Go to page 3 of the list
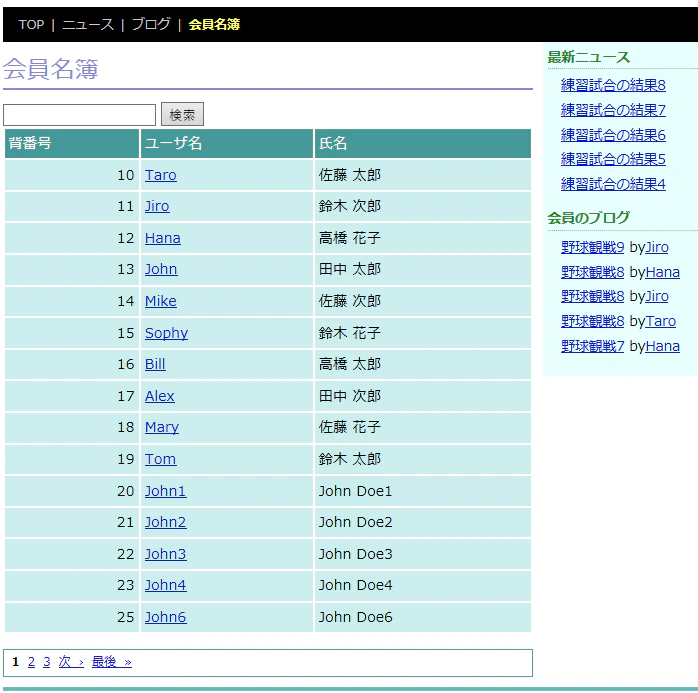 pyautogui.click(x=46, y=662)
